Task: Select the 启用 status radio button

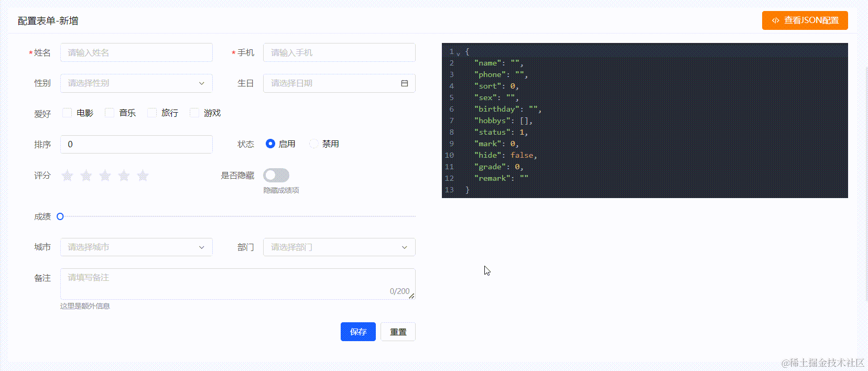Action: tap(270, 144)
